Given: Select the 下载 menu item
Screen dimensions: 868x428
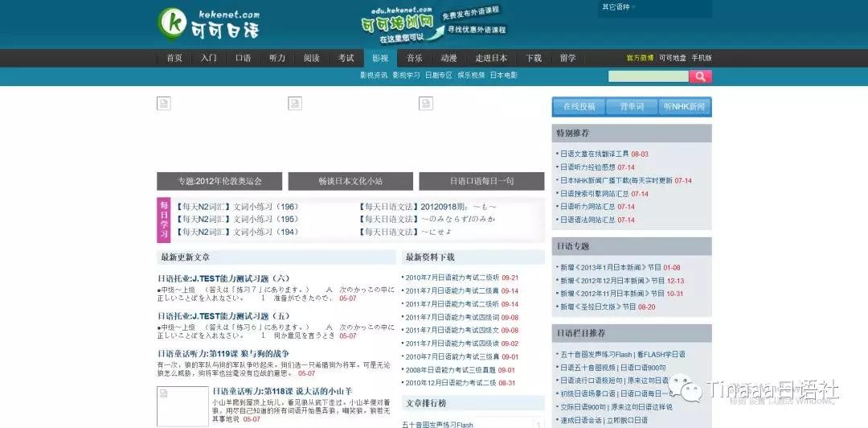Looking at the screenshot, I should 534,58.
